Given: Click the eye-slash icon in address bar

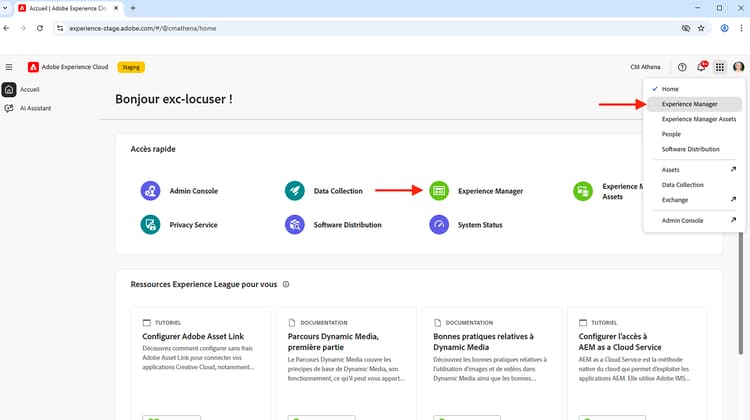Looking at the screenshot, I should point(685,28).
